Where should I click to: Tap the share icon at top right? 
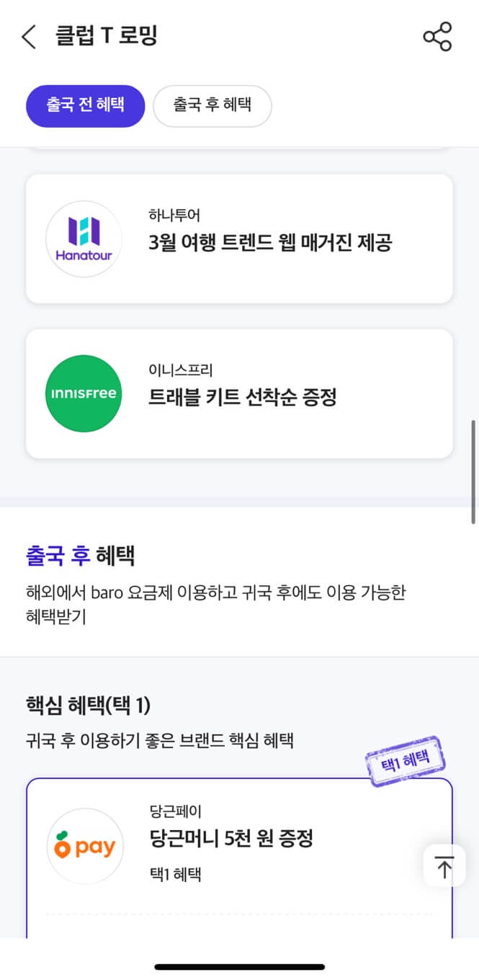click(438, 36)
